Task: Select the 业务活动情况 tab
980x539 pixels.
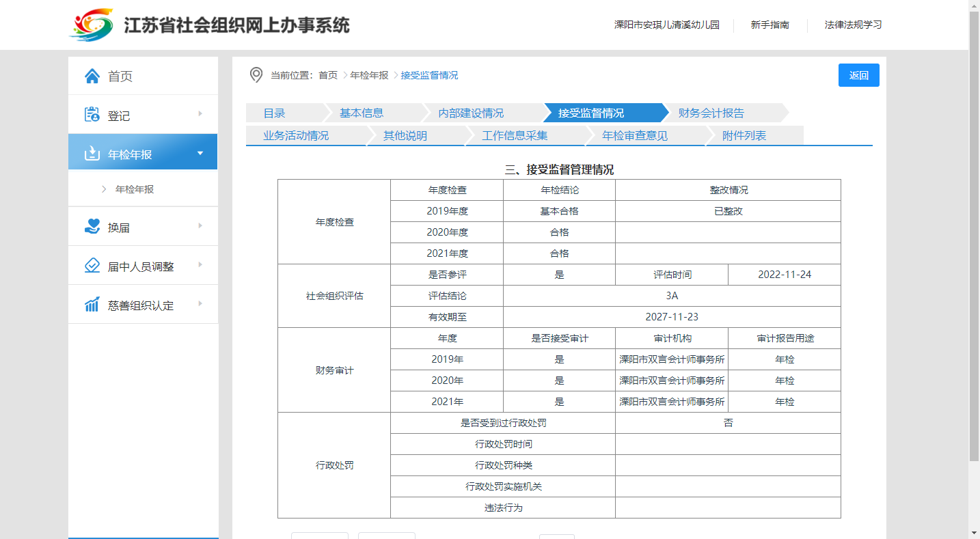Action: tap(296, 136)
